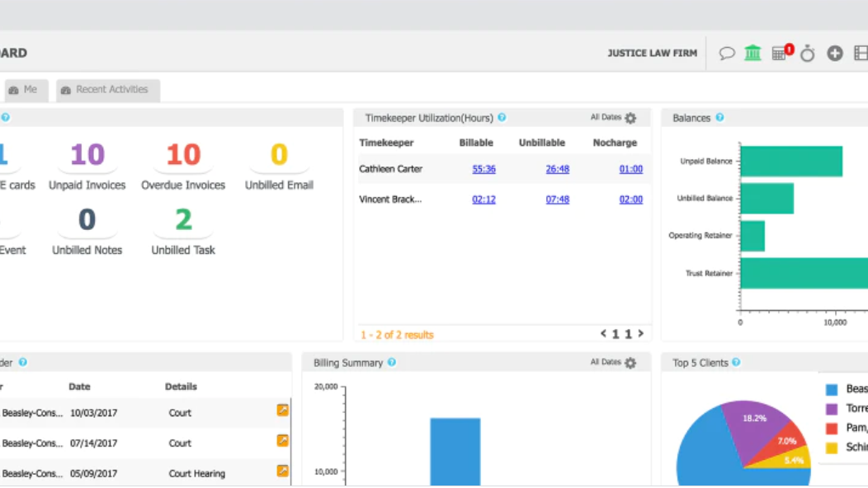This screenshot has height=488, width=868.
Task: Sort by Billable column header
Action: tap(476, 142)
